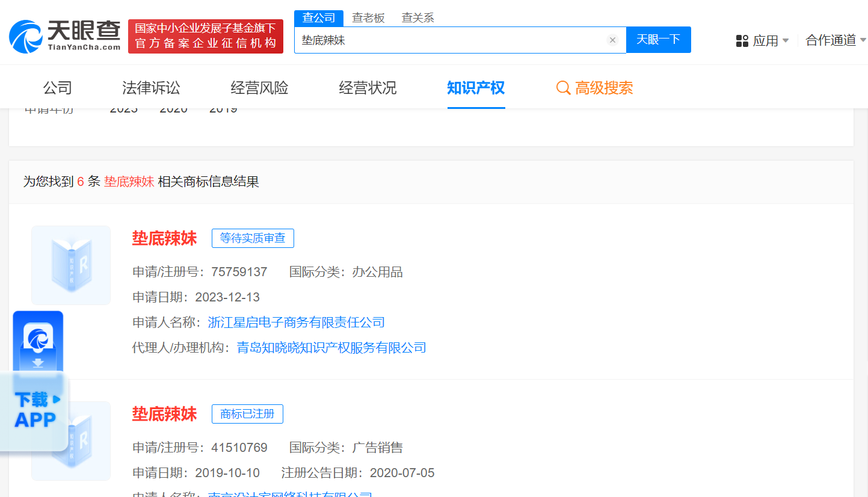Image resolution: width=868 pixels, height=497 pixels.
Task: Click the magnifier icon for advanced search
Action: (563, 88)
